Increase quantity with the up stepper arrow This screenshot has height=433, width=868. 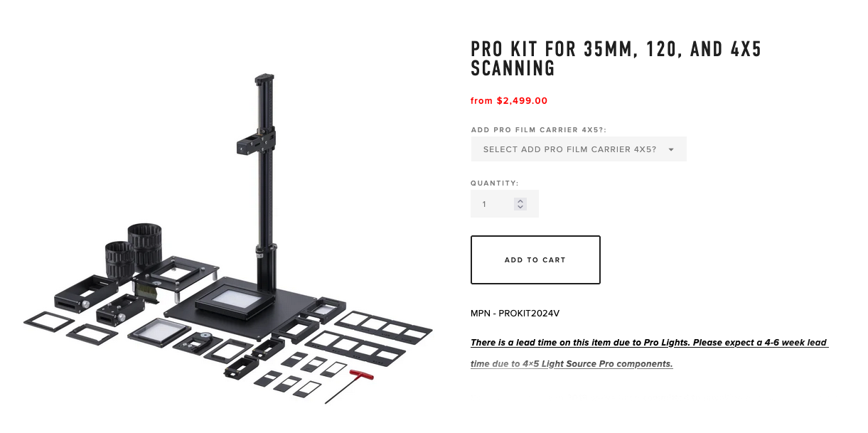pyautogui.click(x=520, y=200)
